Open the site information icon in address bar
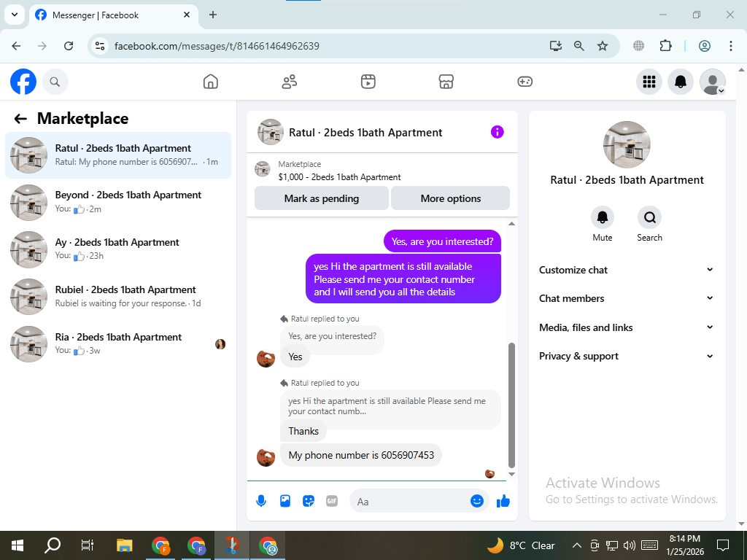 [99, 46]
